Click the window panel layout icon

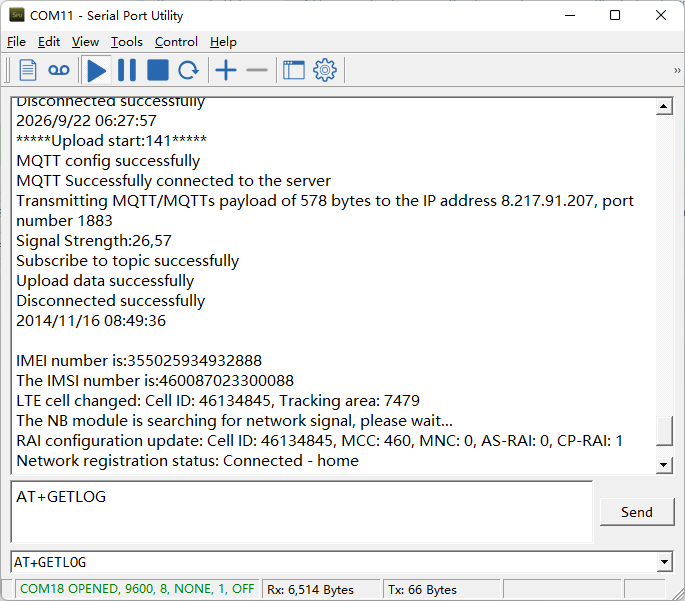pos(294,70)
